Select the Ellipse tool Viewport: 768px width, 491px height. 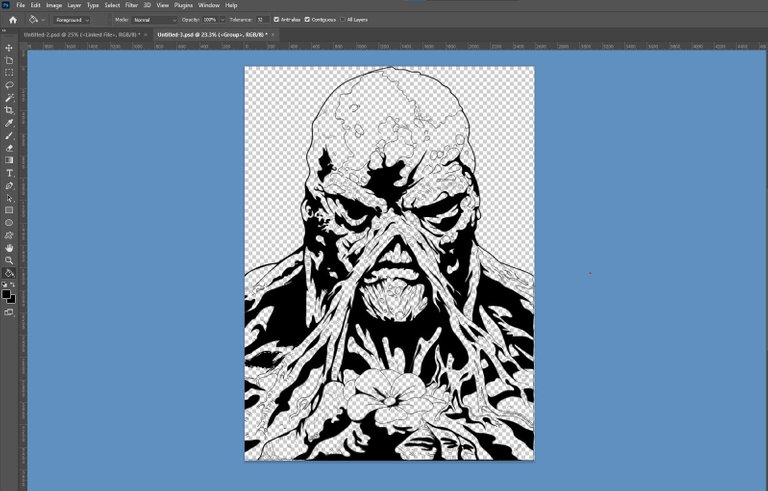(x=9, y=223)
